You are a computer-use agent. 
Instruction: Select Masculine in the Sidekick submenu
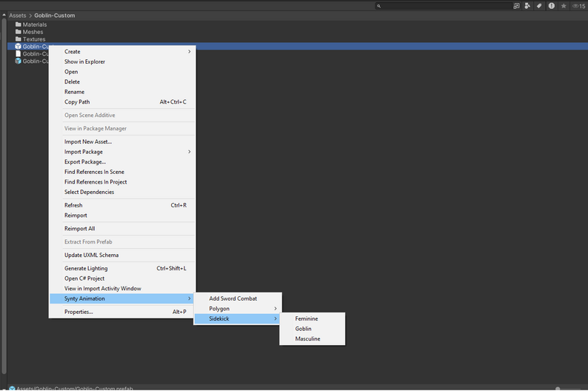(x=312, y=339)
